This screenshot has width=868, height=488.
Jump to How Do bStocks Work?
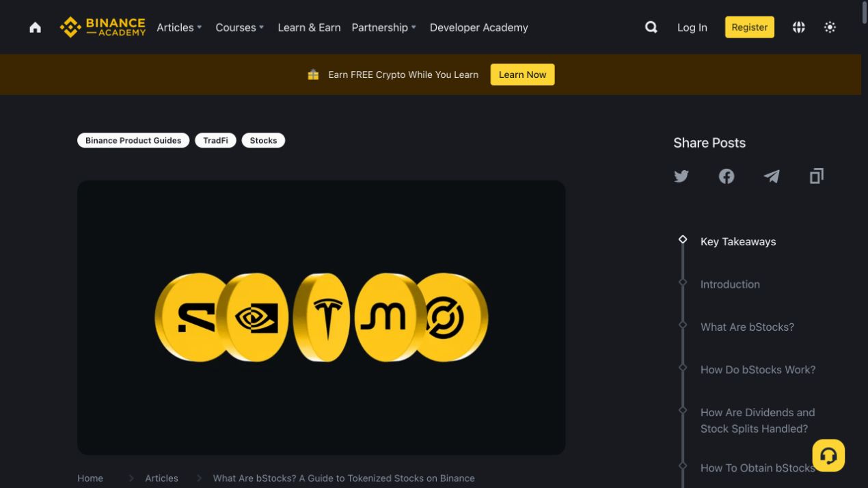coord(758,370)
